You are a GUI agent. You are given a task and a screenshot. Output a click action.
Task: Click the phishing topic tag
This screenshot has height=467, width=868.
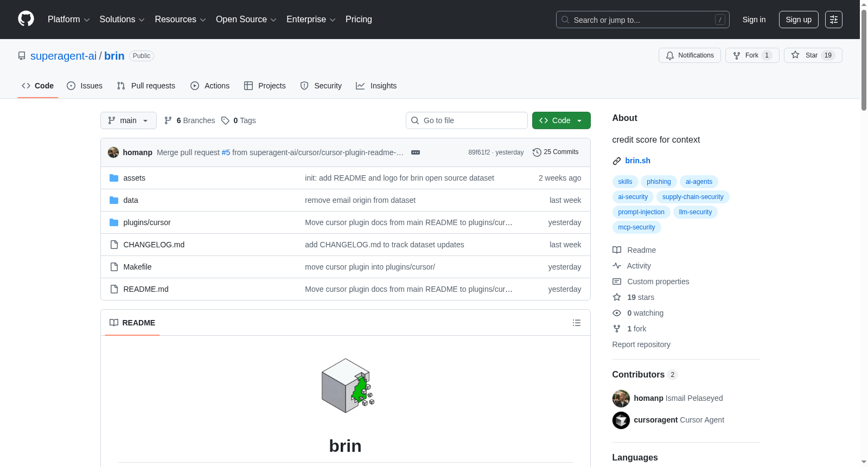coord(659,182)
